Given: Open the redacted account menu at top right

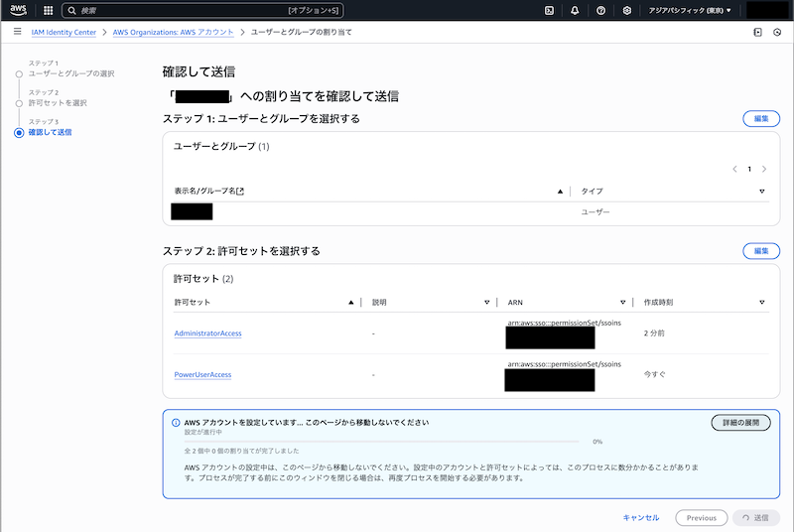Looking at the screenshot, I should point(766,10).
